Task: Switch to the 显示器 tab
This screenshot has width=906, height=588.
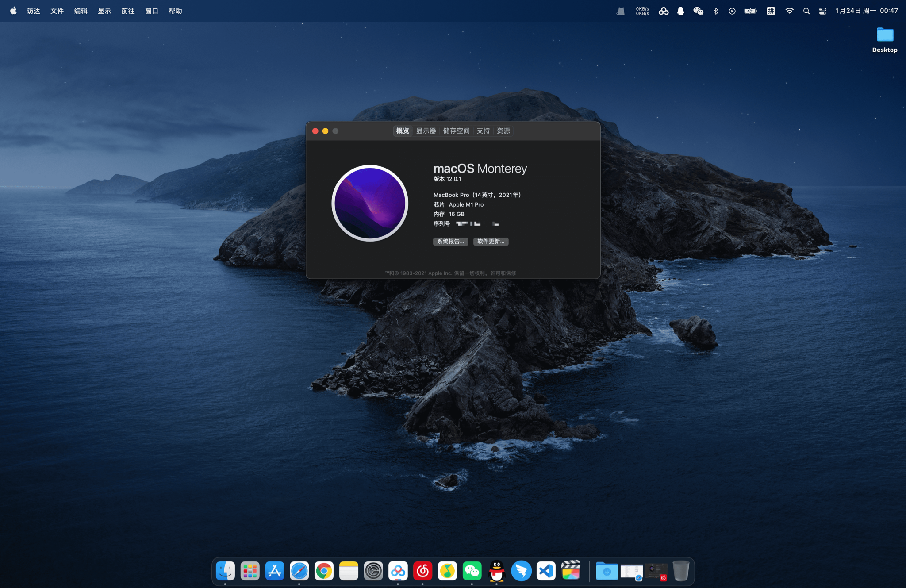Action: pyautogui.click(x=426, y=131)
